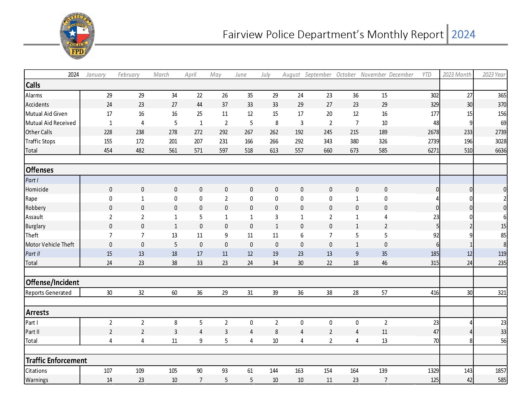Click the YTD column header
This screenshot has width=532, height=411.
tap(427, 74)
